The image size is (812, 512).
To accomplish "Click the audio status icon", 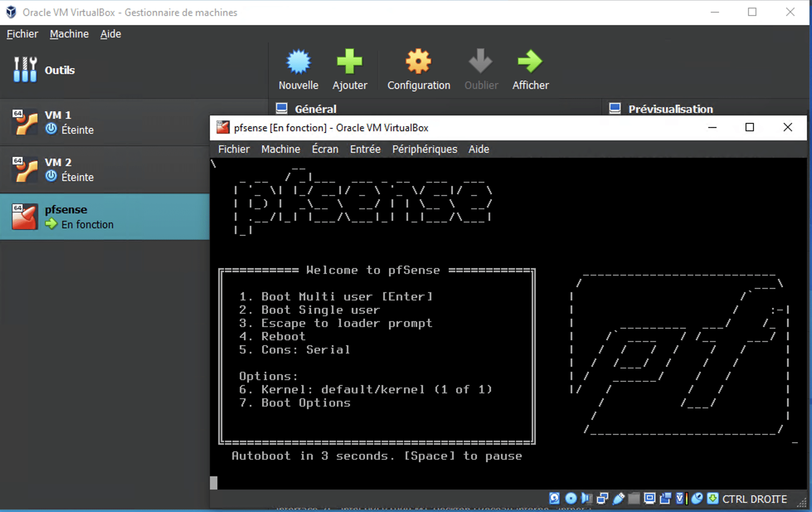I will (586, 499).
